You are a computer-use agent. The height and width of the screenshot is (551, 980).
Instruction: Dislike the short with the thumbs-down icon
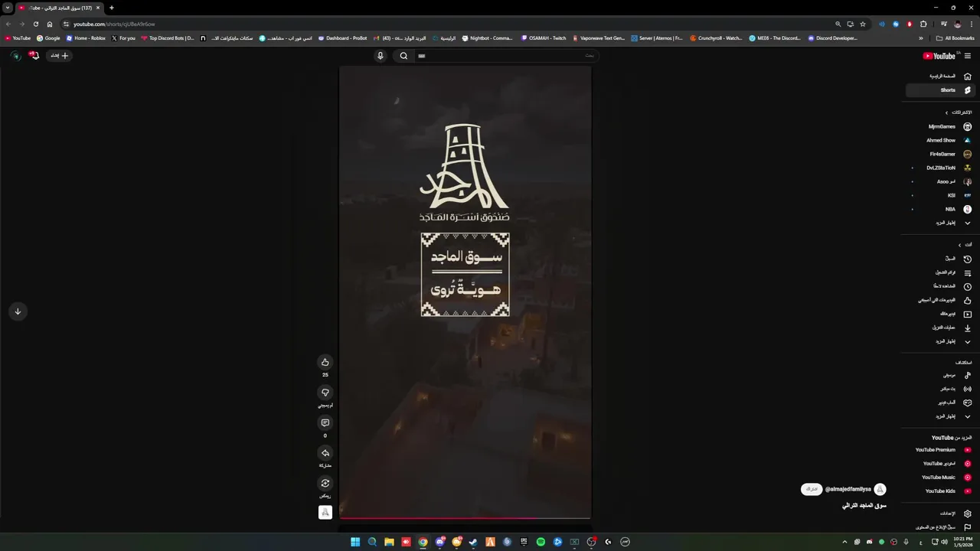(x=325, y=393)
